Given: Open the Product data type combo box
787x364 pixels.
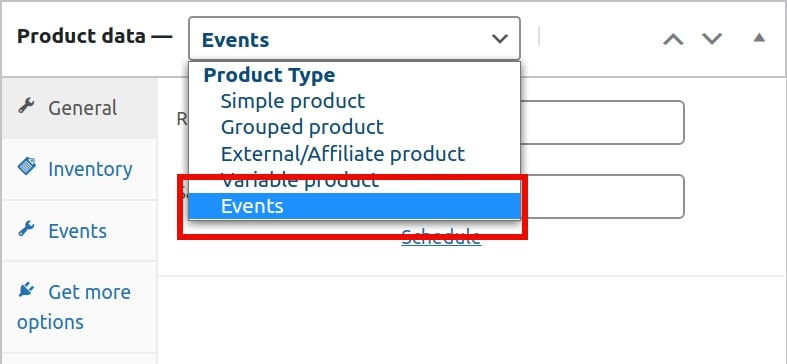Looking at the screenshot, I should click(x=354, y=39).
